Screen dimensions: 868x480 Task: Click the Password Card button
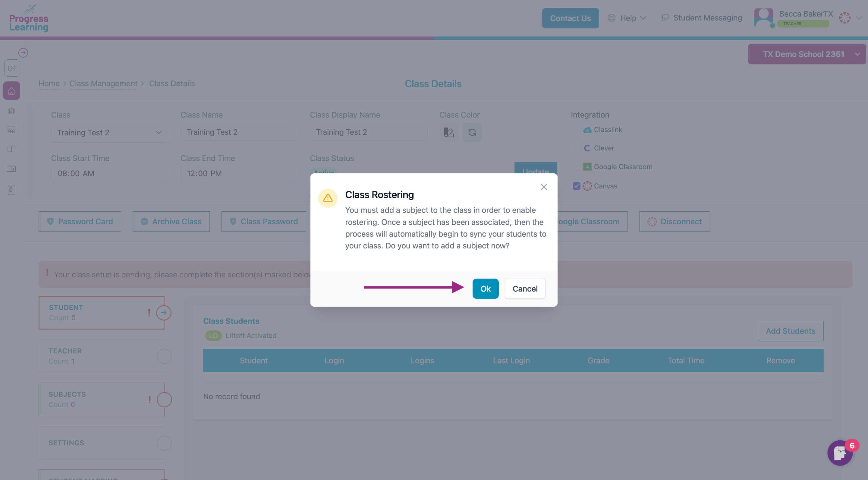(80, 222)
